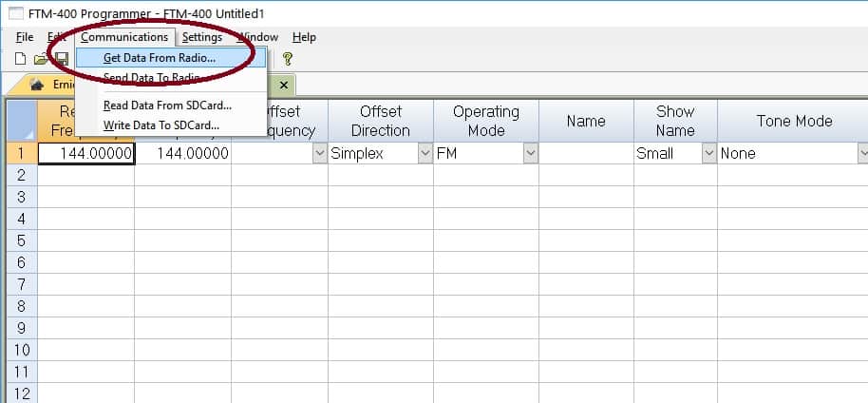
Task: Click the transmit frequency 144.00000 cell
Action: 182,154
